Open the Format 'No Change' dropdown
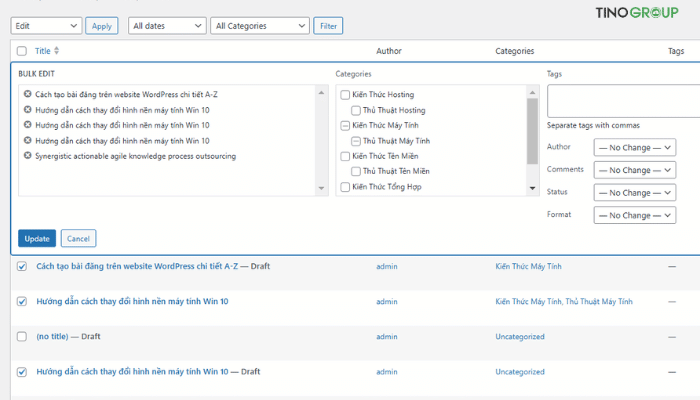The image size is (700, 400). (634, 215)
